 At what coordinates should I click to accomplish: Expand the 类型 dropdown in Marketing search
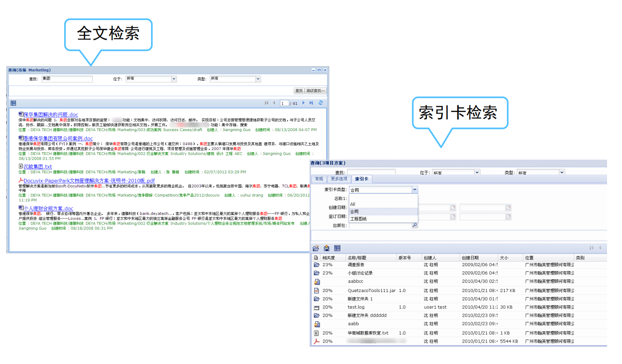(x=258, y=79)
